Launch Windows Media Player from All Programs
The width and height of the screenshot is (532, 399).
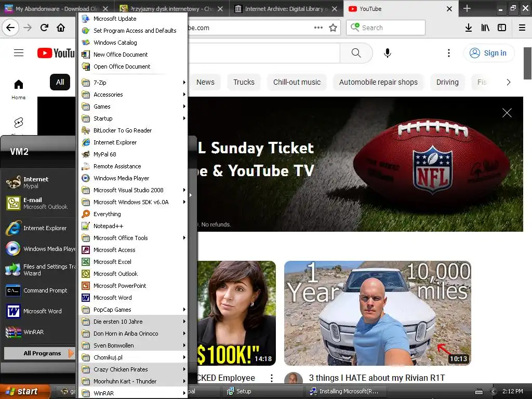pos(132,178)
